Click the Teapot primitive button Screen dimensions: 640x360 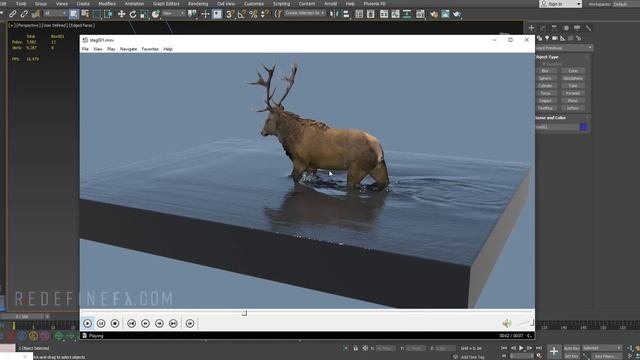(546, 100)
